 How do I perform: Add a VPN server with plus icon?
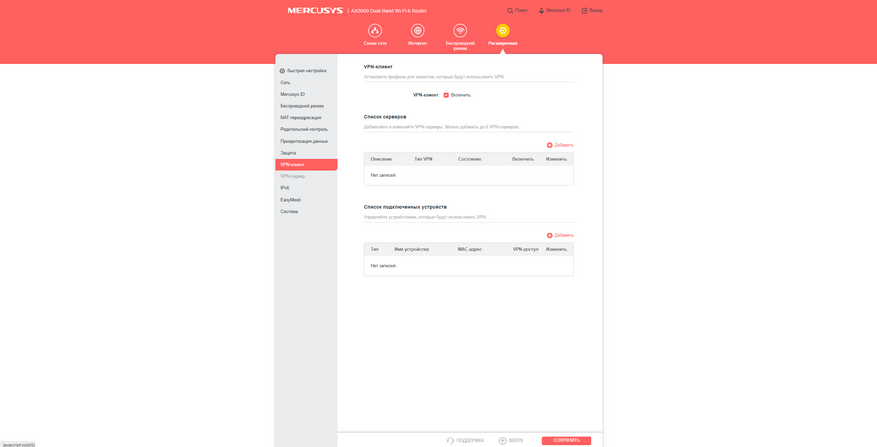(x=550, y=145)
